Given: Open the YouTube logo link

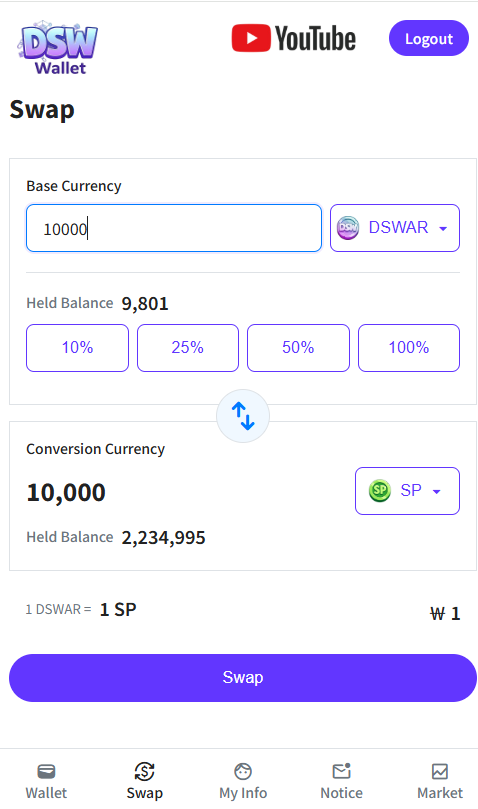Looking at the screenshot, I should point(293,39).
